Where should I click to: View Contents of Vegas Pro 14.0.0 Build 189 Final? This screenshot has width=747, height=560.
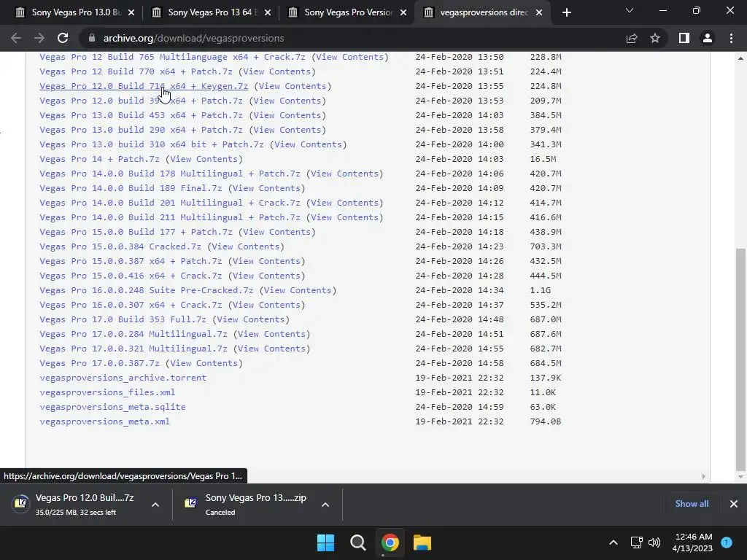[x=267, y=188]
